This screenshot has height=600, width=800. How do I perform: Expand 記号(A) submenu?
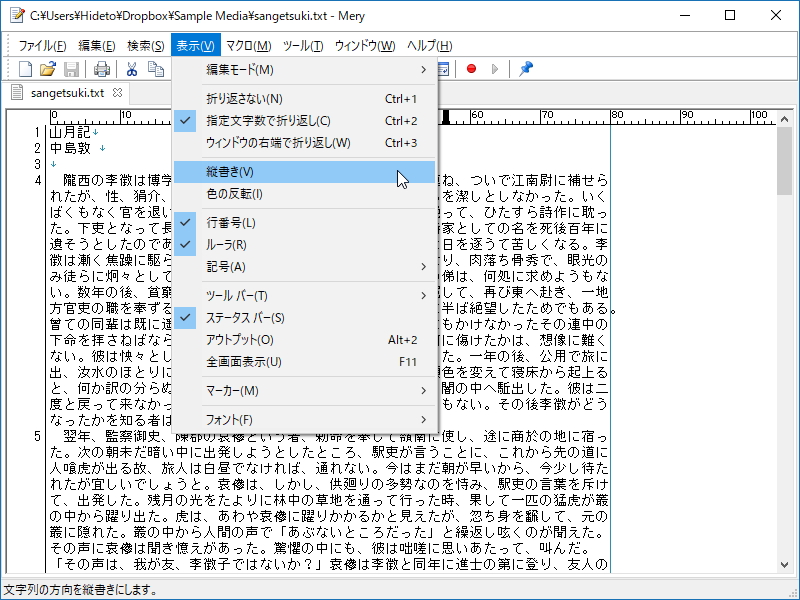click(x=305, y=267)
